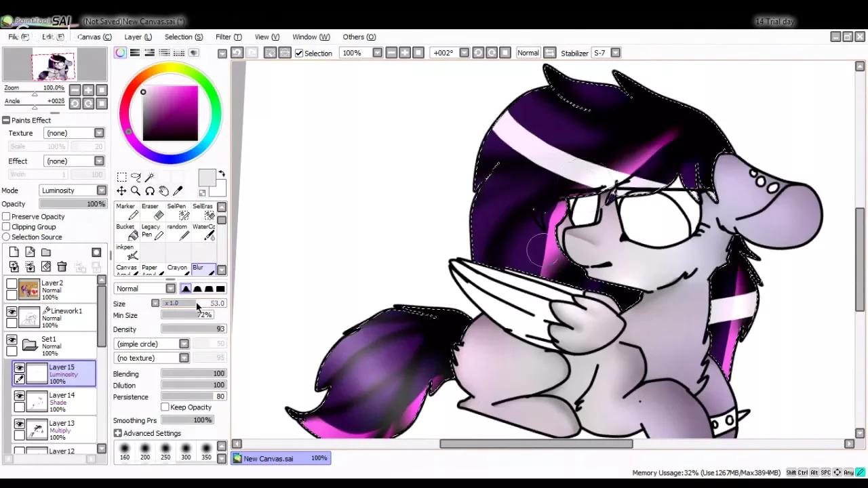Screen dimensions: 868x488
Task: Select the Lasso tool
Action: click(x=136, y=177)
